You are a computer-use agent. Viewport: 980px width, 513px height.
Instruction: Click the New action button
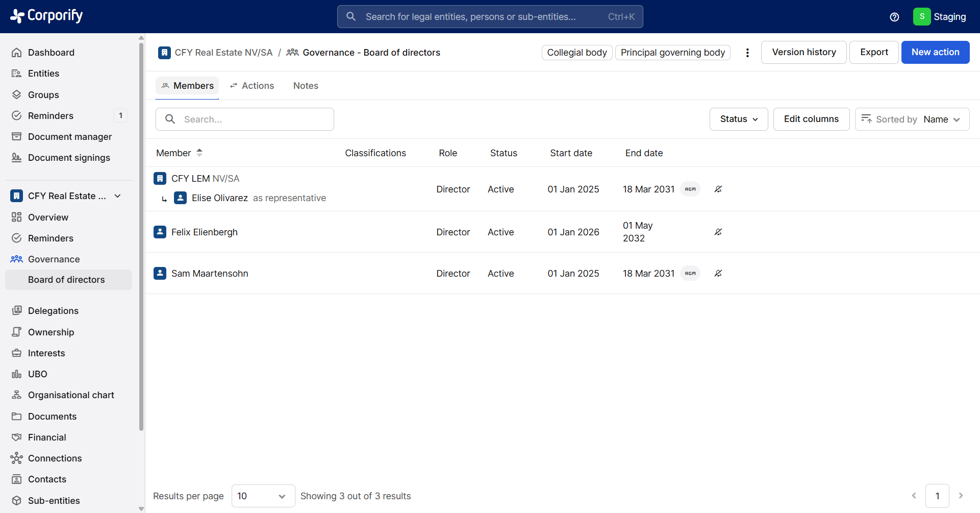pos(935,52)
